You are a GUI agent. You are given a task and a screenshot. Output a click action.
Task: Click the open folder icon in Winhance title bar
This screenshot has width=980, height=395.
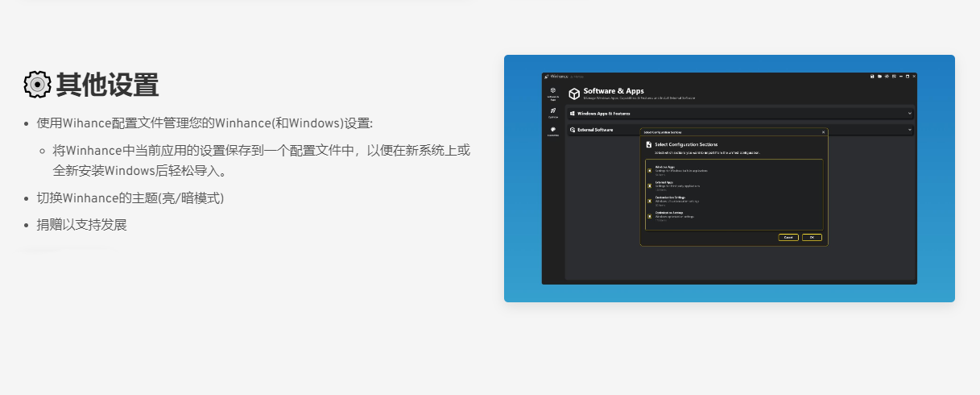coord(879,77)
